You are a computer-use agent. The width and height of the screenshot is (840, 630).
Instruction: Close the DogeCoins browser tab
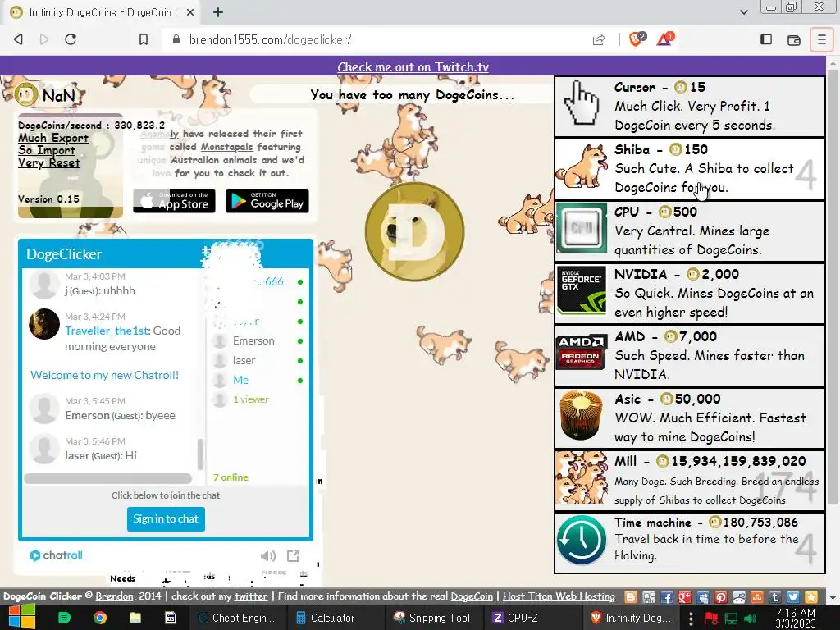pos(189,12)
